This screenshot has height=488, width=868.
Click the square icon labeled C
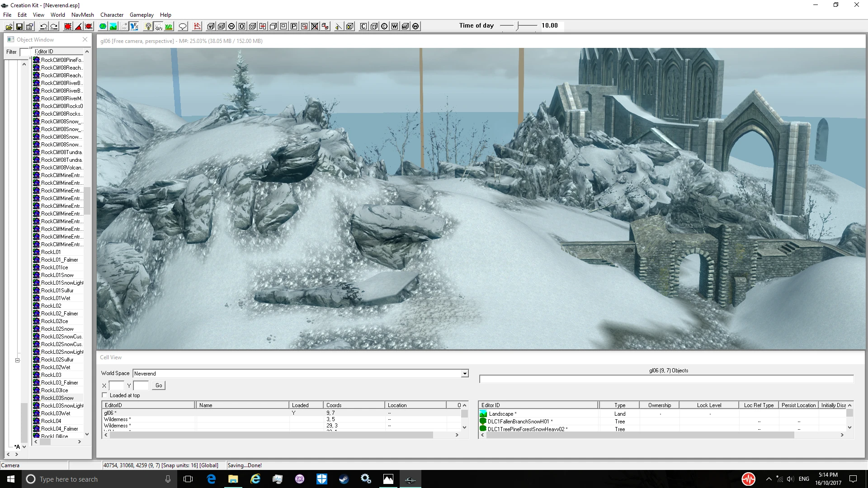363,26
